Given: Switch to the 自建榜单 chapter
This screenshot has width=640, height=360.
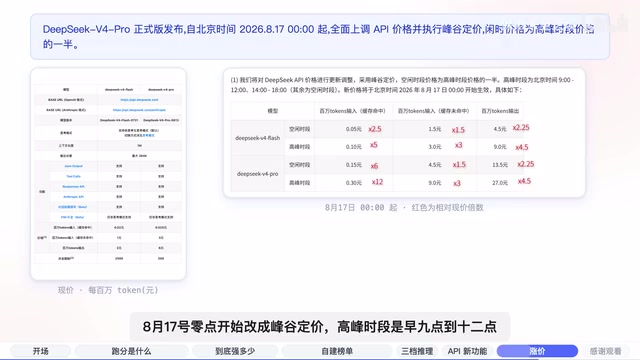Looking at the screenshot, I should coord(337,351).
